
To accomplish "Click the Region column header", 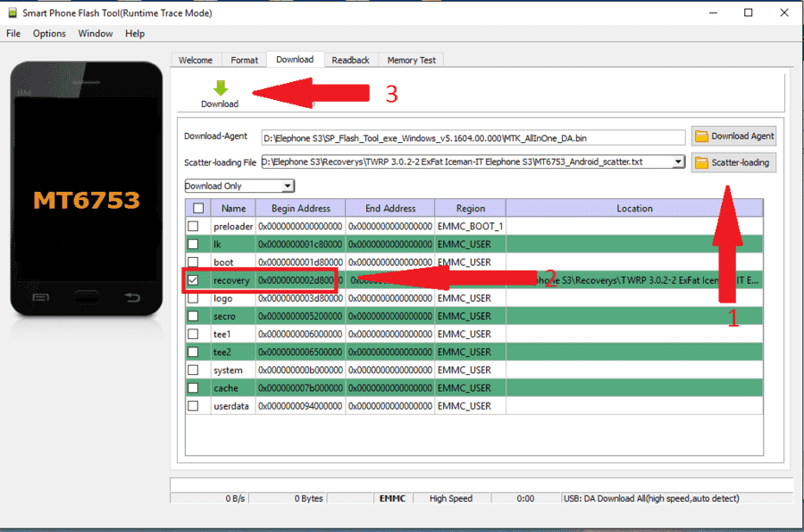I will [x=470, y=208].
